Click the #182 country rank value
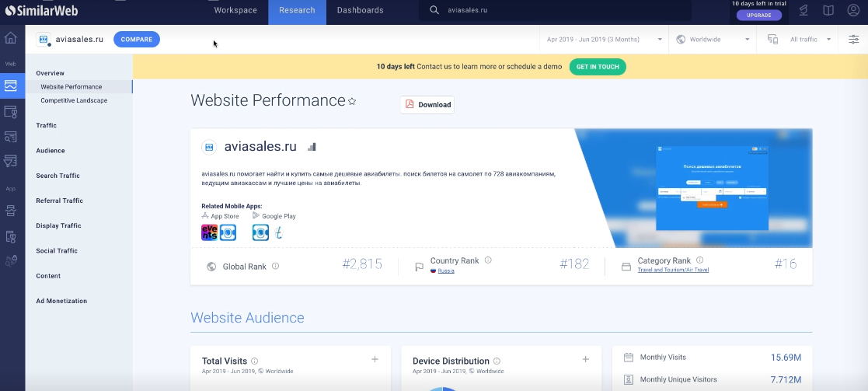 [574, 264]
